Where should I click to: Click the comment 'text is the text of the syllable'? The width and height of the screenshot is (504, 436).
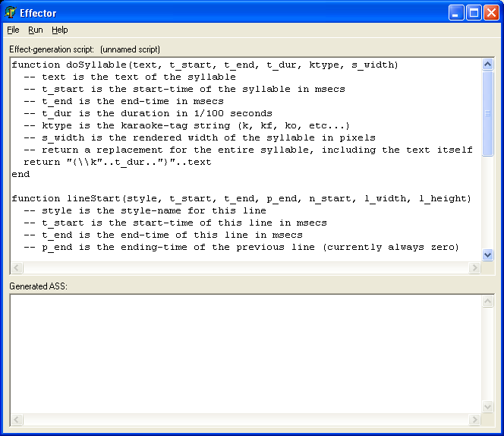[130, 77]
